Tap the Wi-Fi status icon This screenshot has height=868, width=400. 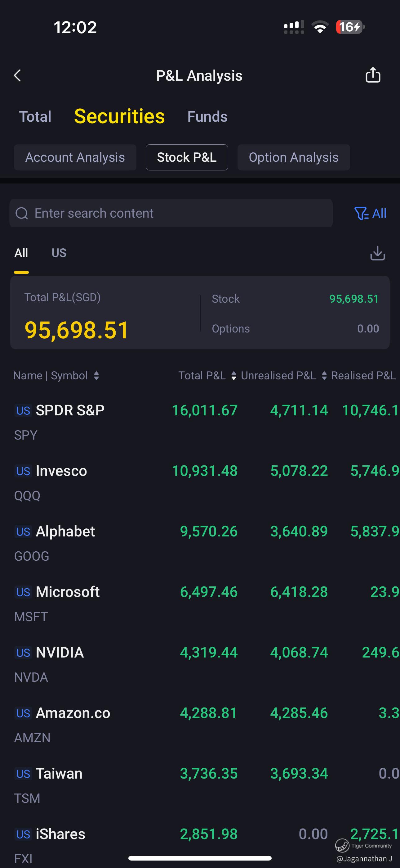[x=320, y=27]
